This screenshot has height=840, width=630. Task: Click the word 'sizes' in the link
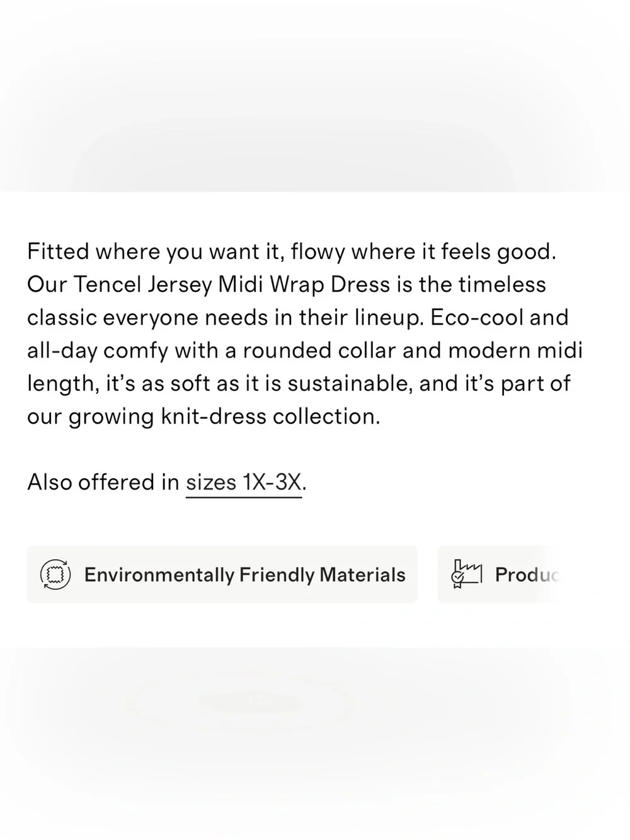click(x=211, y=483)
